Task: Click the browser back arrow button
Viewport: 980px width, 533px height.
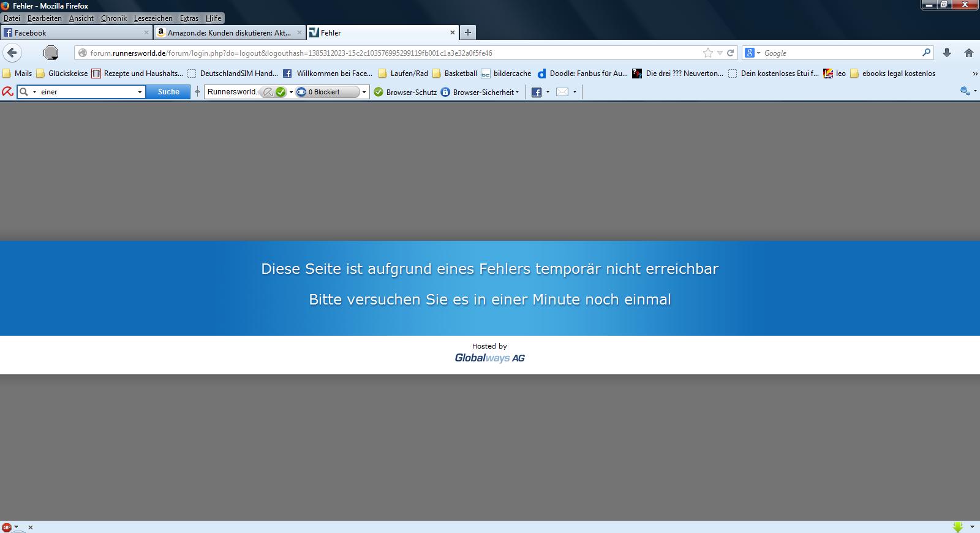Action: 12,53
